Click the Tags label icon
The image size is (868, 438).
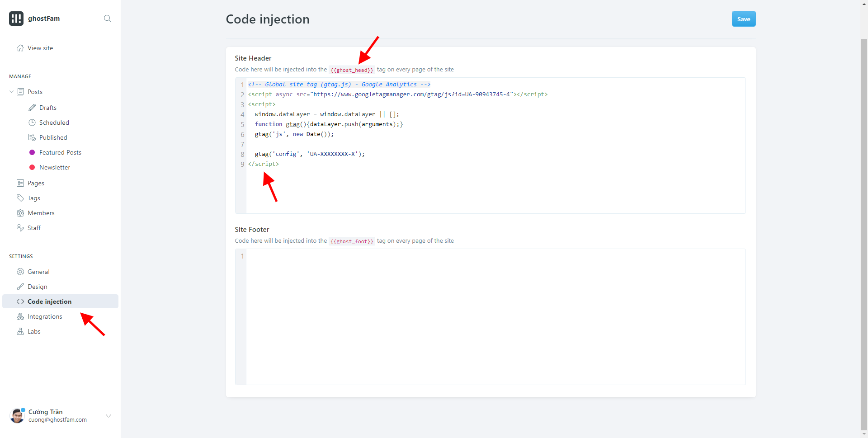pos(20,198)
